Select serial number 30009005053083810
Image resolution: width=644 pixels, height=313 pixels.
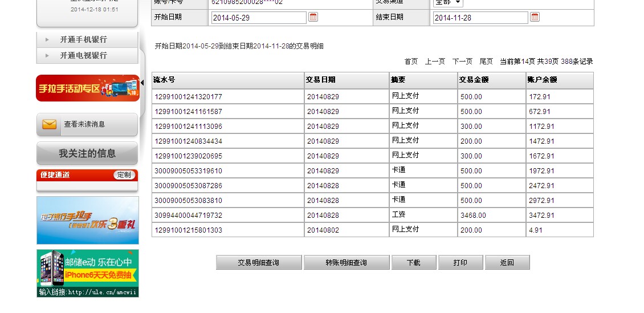pos(189,201)
